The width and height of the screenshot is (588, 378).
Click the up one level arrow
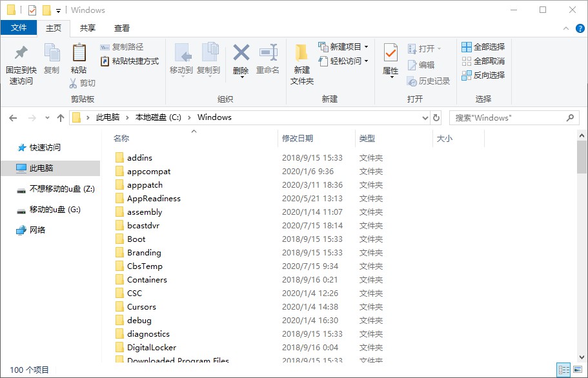coord(61,118)
